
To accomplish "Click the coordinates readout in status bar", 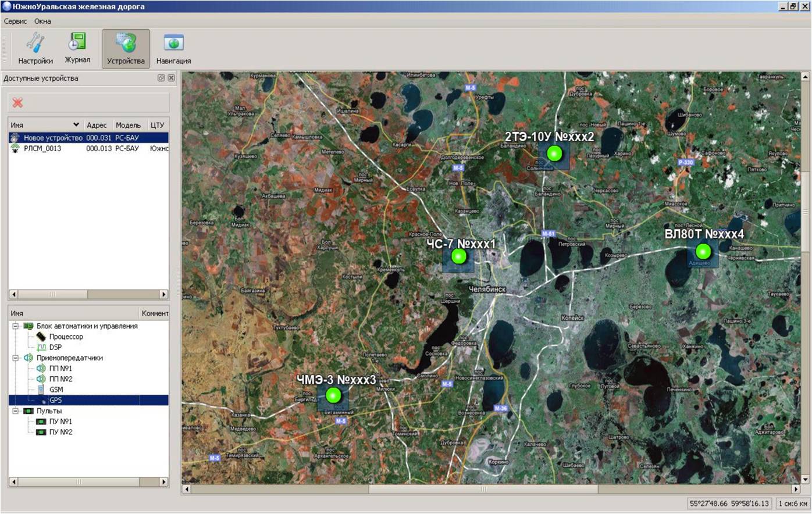I will coord(729,504).
